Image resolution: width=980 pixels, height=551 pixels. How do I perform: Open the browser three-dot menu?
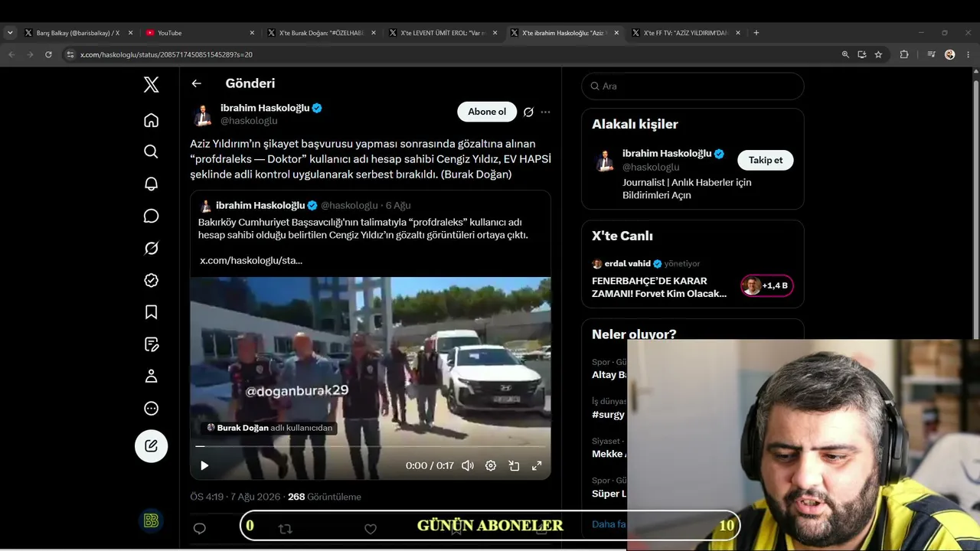point(969,54)
